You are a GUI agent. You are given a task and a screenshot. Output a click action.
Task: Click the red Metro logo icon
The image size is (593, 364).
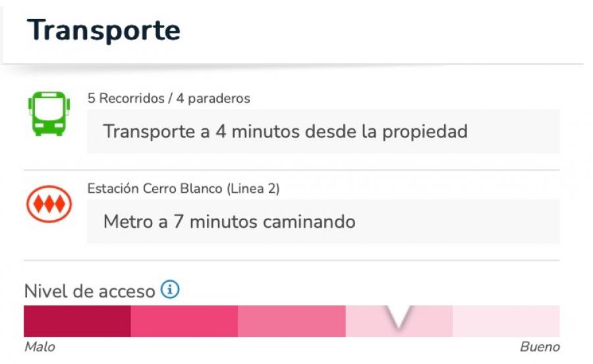point(49,204)
